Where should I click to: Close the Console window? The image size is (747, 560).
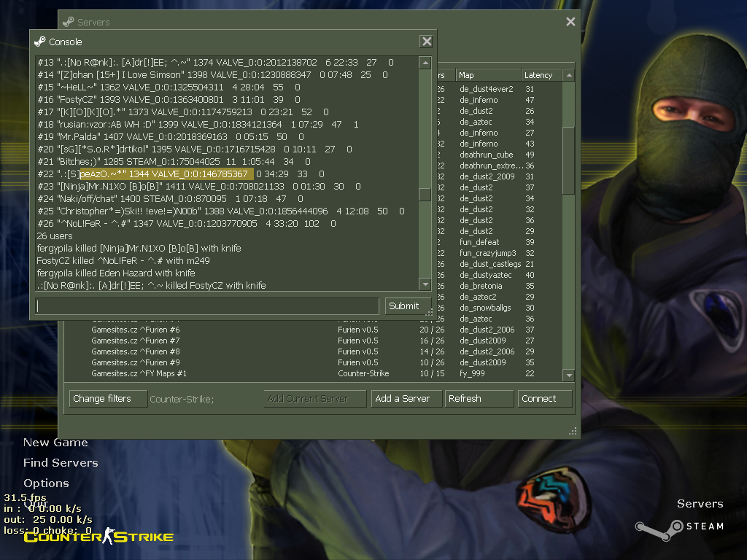pos(427,42)
